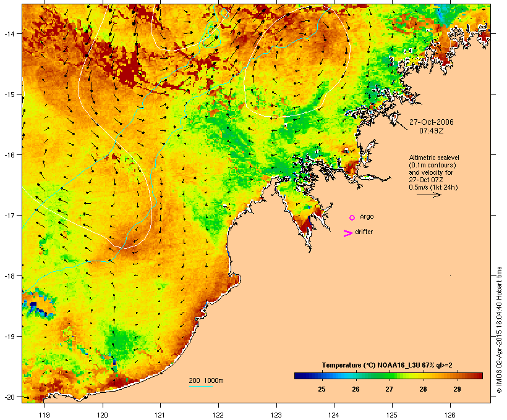The image size is (507, 420).
Task: Click the 'Altimetric sealevel' caption line
Action: 434,157
